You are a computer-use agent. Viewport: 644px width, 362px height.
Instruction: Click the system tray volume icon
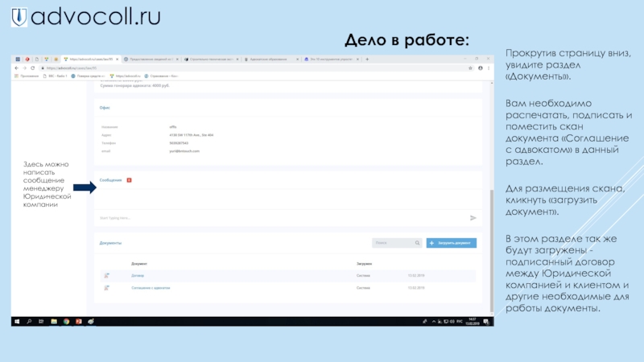(452, 322)
